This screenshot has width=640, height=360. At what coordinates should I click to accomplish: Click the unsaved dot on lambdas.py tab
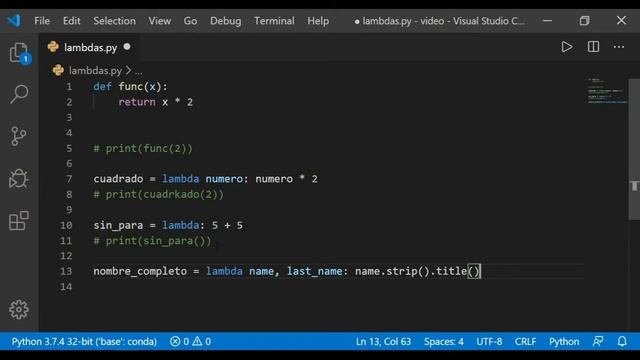point(127,47)
